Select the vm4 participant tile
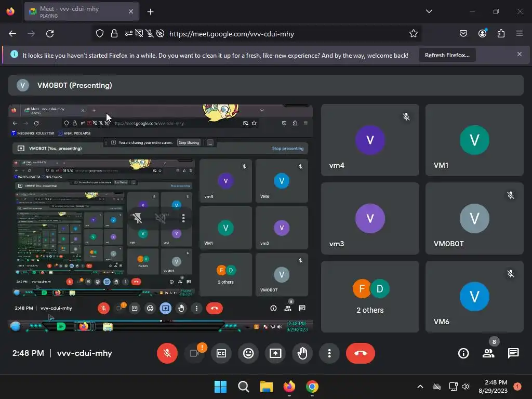532x399 pixels. [370, 140]
